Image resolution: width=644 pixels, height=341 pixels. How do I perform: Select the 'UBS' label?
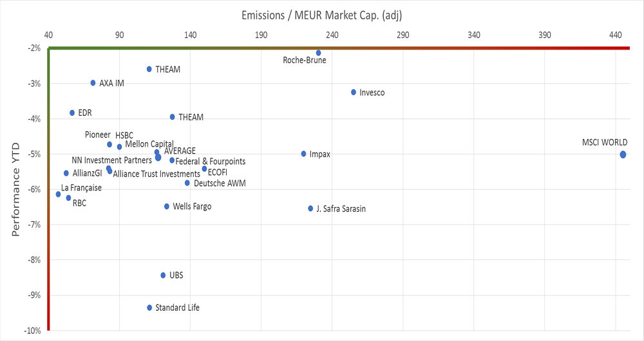pos(176,275)
